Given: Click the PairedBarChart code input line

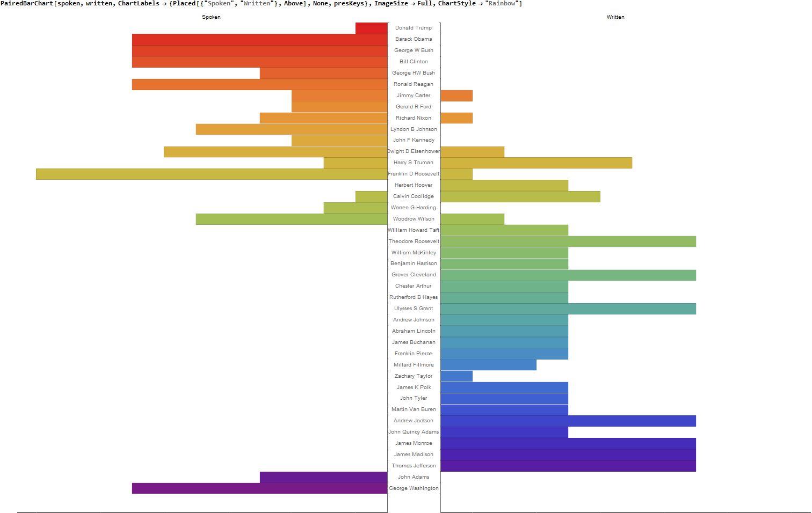Looking at the screenshot, I should (x=262, y=4).
